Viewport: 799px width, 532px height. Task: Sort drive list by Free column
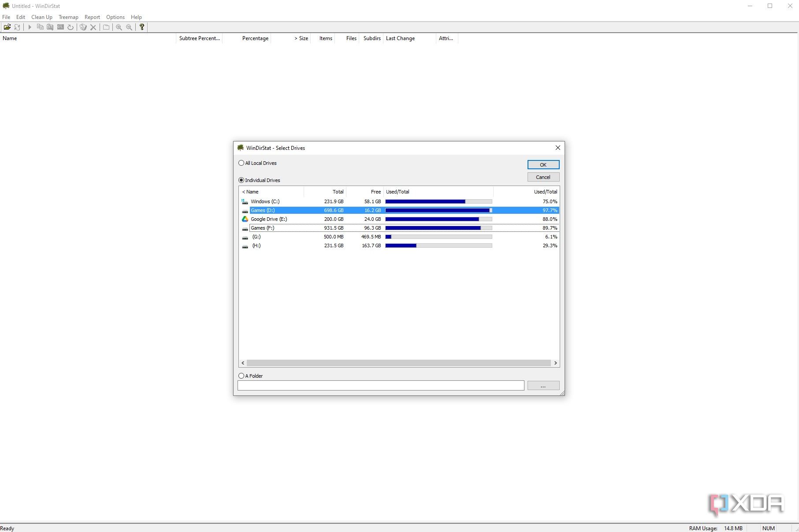(364, 192)
